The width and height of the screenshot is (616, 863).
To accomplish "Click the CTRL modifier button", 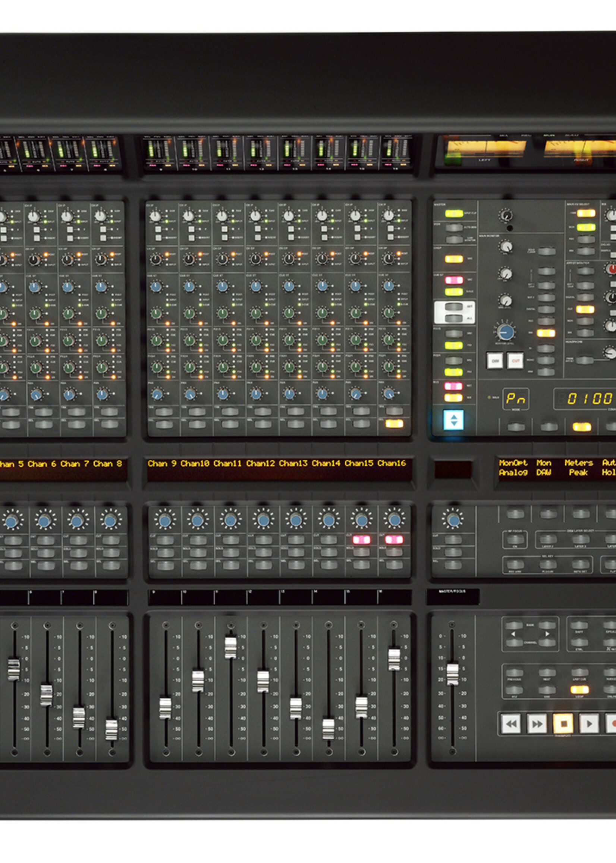I will [x=579, y=642].
